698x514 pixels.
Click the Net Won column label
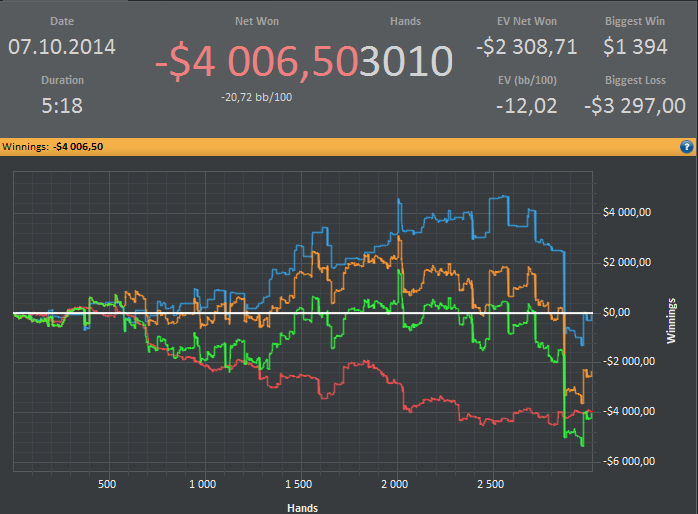point(257,21)
